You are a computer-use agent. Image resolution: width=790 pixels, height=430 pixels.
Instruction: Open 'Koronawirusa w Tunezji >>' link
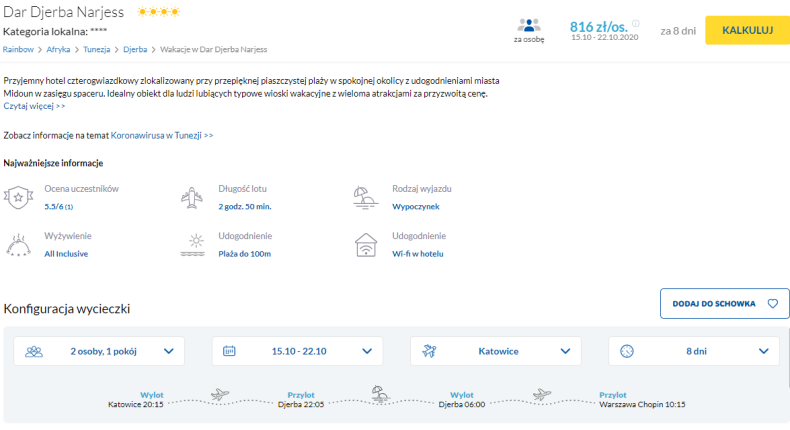click(x=162, y=135)
